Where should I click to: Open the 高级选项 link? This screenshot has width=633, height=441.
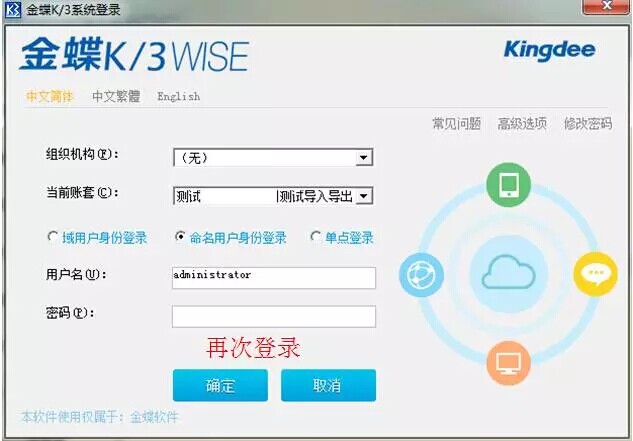click(522, 124)
